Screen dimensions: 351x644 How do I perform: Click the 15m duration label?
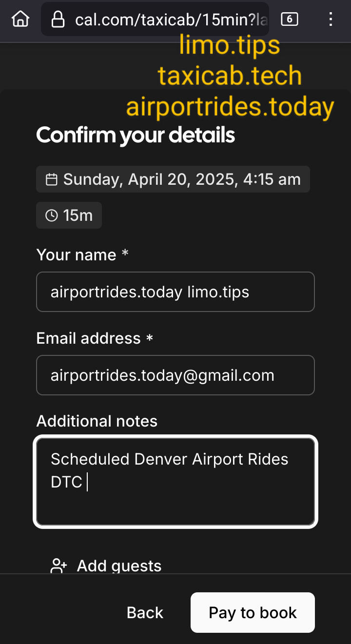click(78, 215)
